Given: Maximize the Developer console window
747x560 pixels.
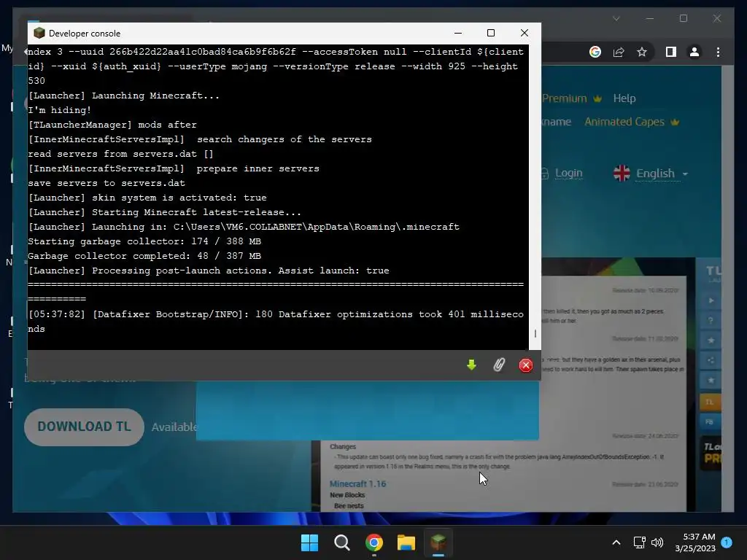Looking at the screenshot, I should coord(491,33).
